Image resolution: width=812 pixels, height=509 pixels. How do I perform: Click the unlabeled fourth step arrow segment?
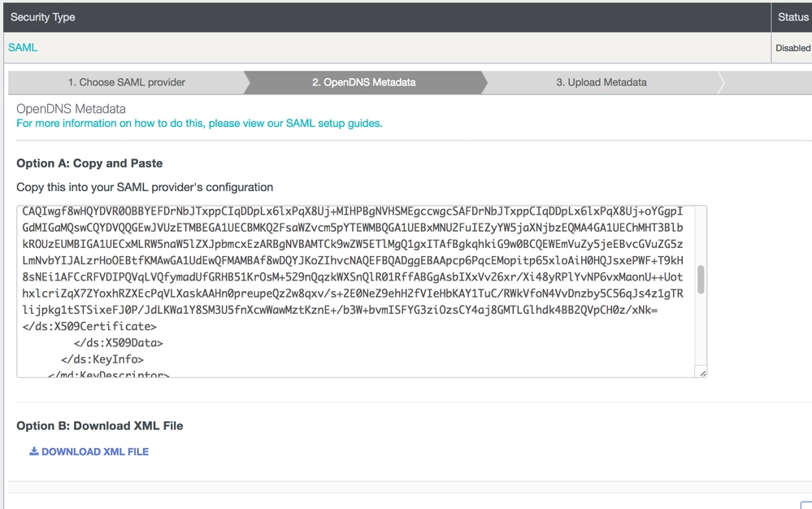point(762,82)
